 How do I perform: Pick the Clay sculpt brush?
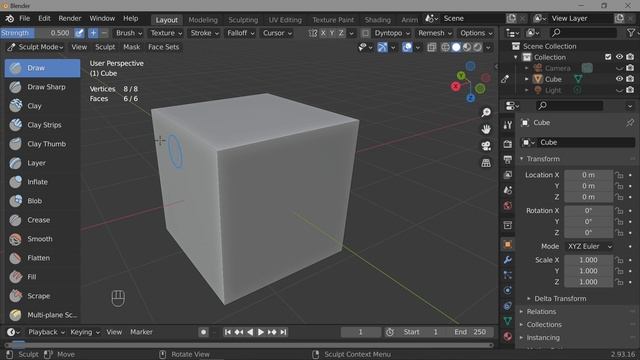42,106
